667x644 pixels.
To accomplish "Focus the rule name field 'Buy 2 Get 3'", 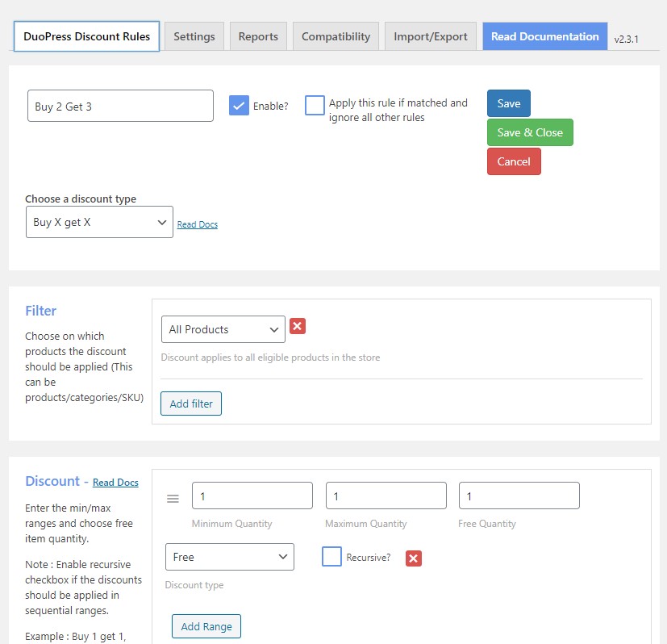I will point(120,106).
